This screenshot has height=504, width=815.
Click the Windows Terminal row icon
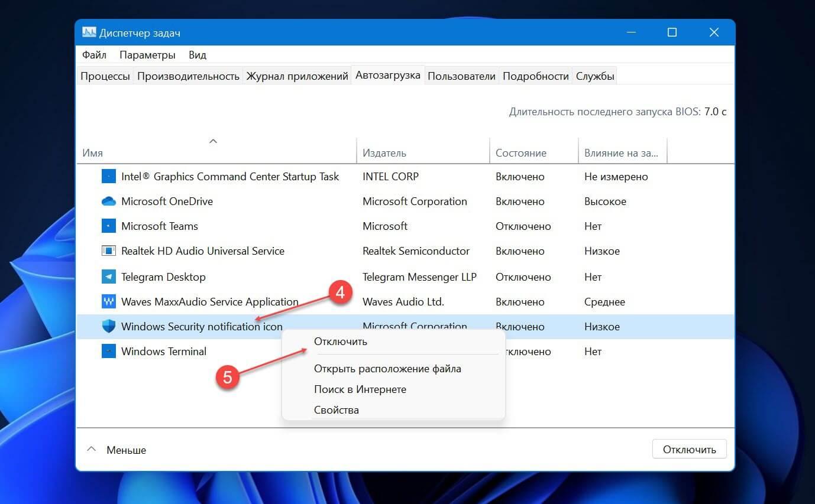click(x=109, y=351)
